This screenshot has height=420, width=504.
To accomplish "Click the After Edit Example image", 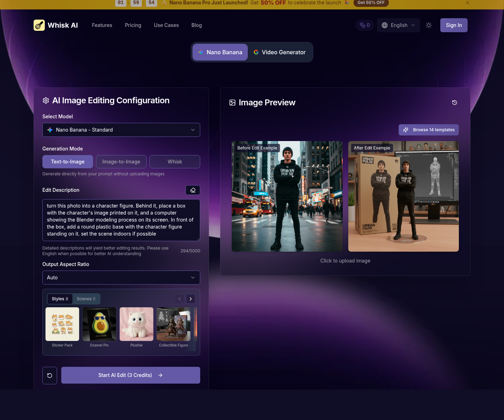I will pos(404,196).
